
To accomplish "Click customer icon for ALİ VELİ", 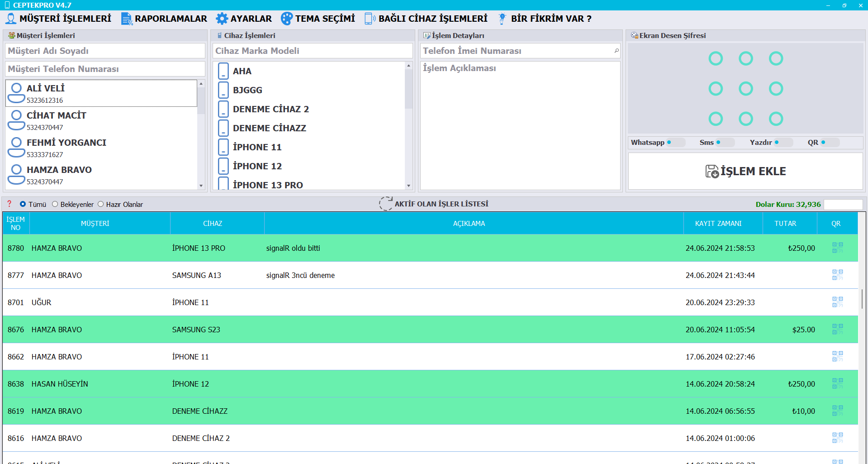I will coord(16,93).
